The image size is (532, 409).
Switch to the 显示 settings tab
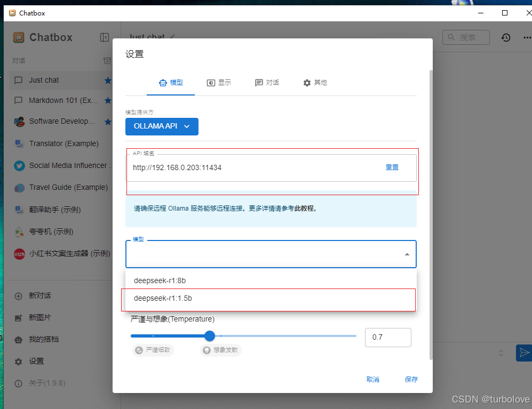219,83
